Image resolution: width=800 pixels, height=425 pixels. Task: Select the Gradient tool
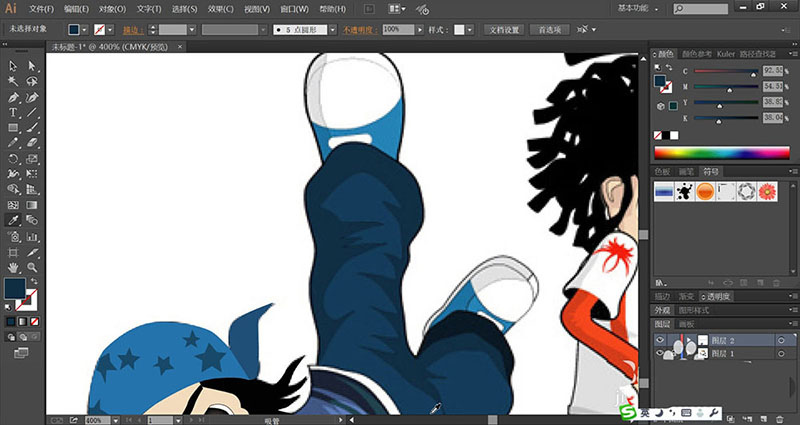coord(32,205)
